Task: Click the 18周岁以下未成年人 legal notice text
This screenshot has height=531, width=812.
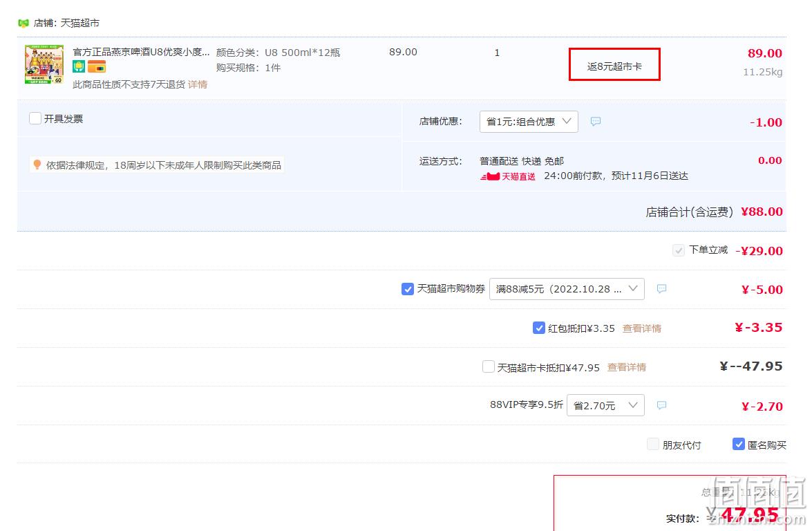Action: click(x=164, y=165)
